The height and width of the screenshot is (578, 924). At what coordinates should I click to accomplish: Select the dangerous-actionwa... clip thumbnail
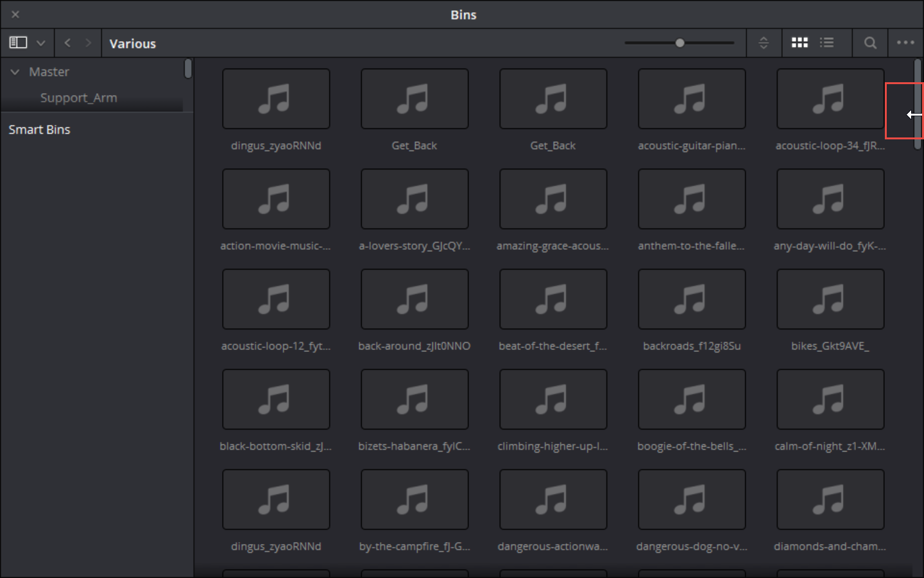(x=553, y=500)
